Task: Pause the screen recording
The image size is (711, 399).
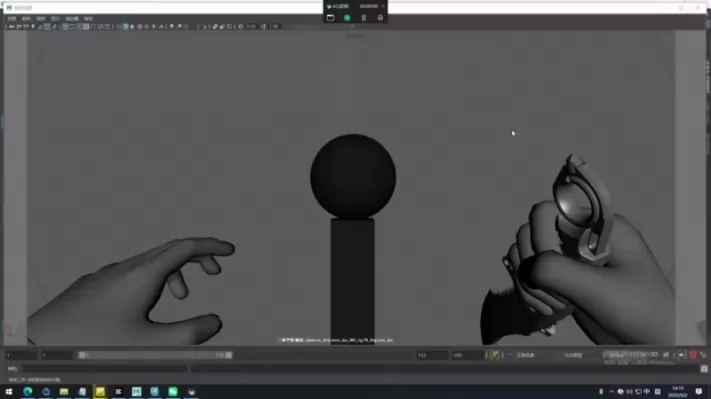Action: pos(364,18)
